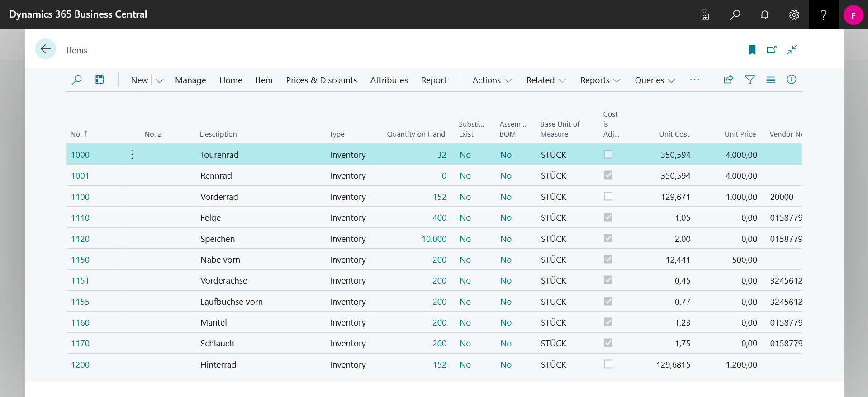
Task: Open the Unit Cost column header
Action: (674, 134)
